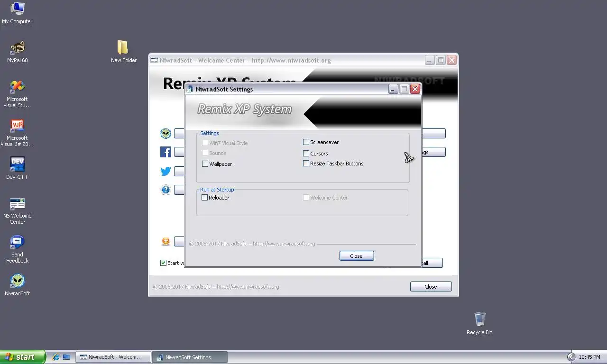Click NiwradSoft Settings taskbar button
This screenshot has height=364, width=607.
click(190, 357)
